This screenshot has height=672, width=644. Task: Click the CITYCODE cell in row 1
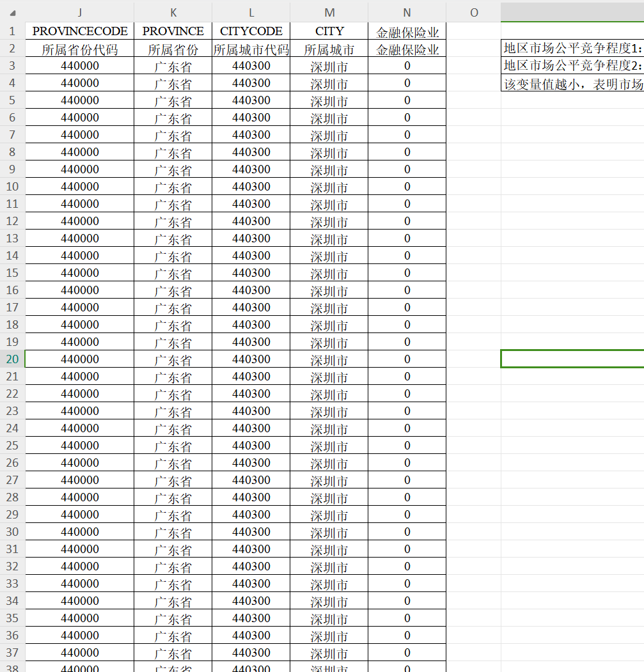tap(251, 31)
